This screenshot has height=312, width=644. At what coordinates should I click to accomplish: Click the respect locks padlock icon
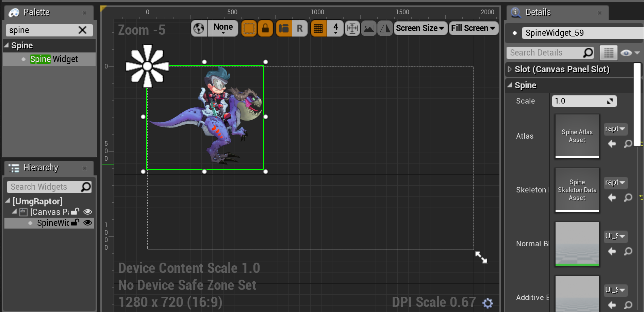point(265,28)
